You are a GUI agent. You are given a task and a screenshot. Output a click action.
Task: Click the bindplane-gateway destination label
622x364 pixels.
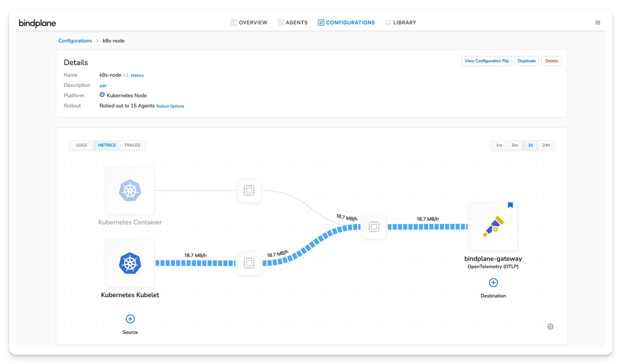click(493, 259)
